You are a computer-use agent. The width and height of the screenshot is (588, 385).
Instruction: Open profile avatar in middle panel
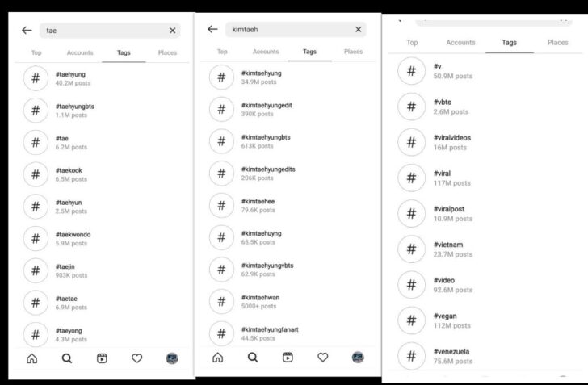[x=358, y=358]
